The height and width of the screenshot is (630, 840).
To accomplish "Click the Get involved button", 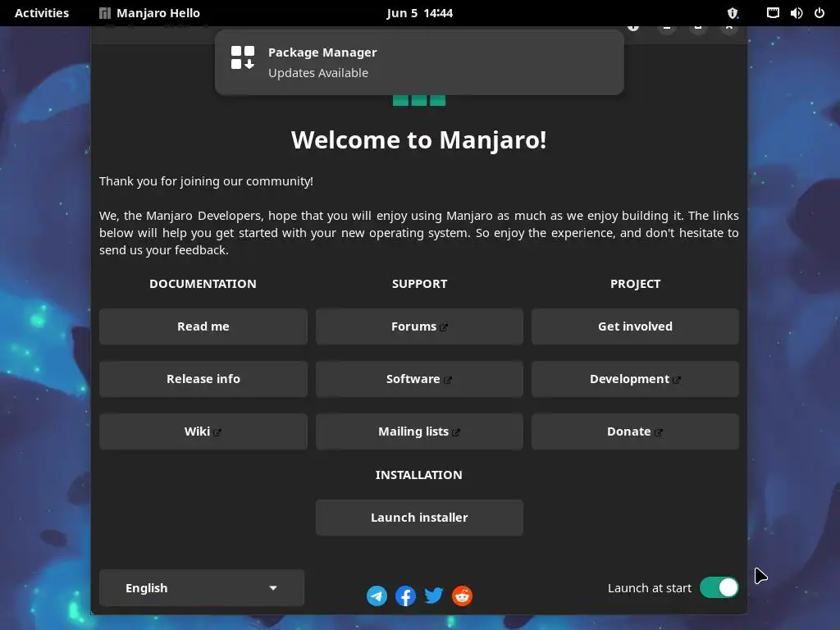I will [x=636, y=326].
